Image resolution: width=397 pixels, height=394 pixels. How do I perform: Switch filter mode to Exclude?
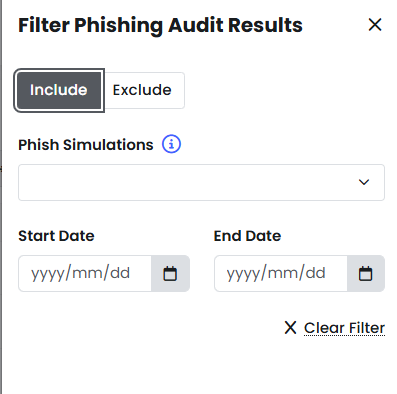coord(142,90)
